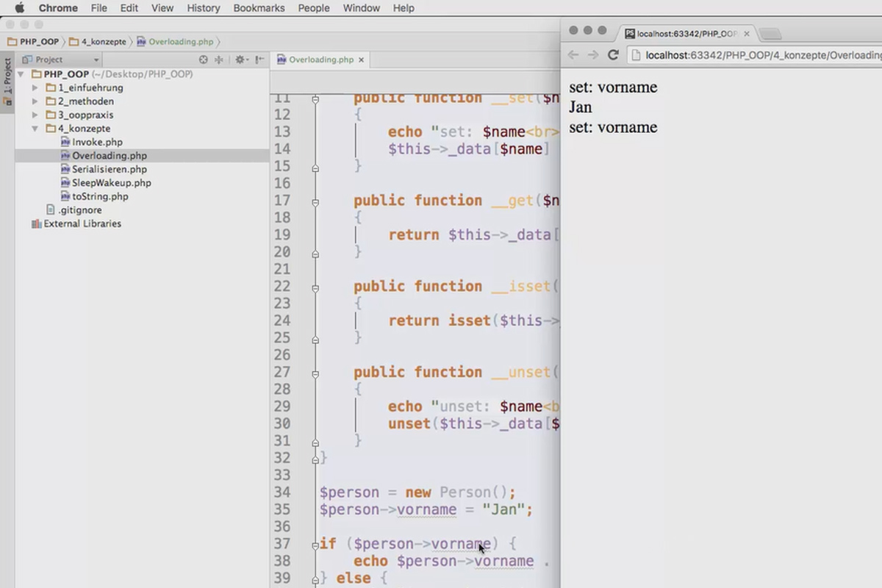This screenshot has height=588, width=882.
Task: Collapse the PHP_OOP root arrow
Action: point(21,74)
